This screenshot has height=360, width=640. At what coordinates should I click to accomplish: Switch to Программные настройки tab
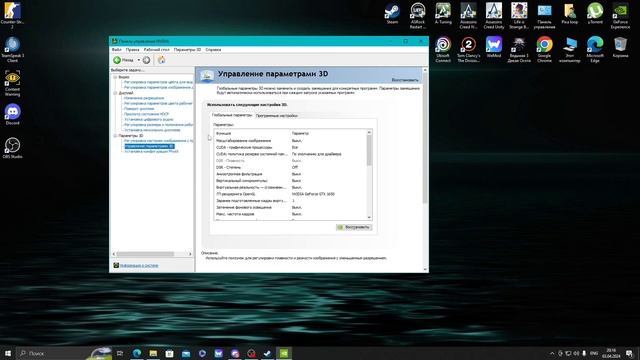coord(276,116)
